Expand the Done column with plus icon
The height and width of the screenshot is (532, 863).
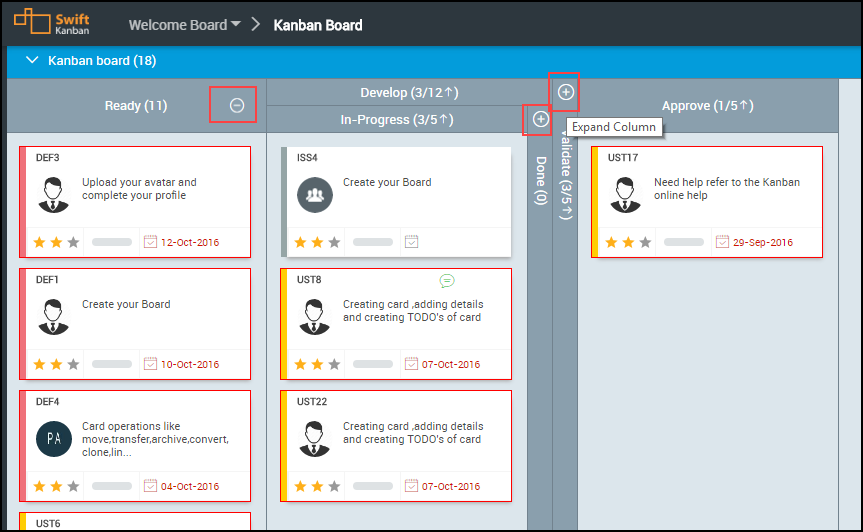coord(540,119)
